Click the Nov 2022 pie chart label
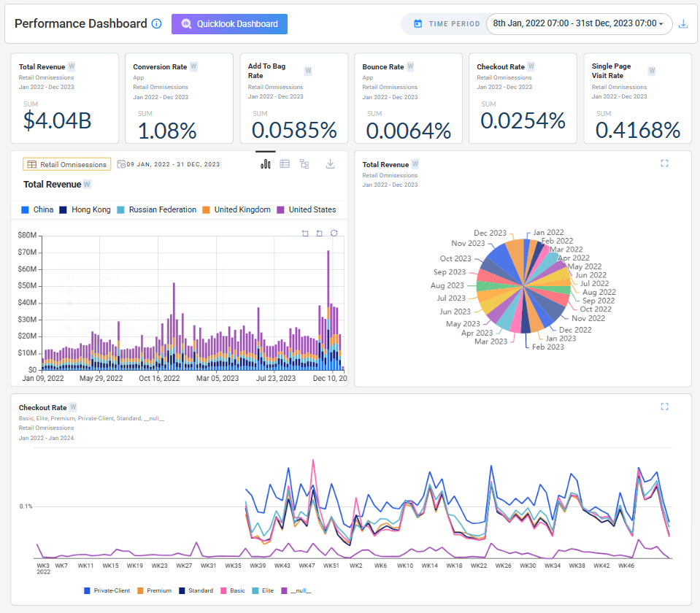The image size is (700, 613). point(588,318)
